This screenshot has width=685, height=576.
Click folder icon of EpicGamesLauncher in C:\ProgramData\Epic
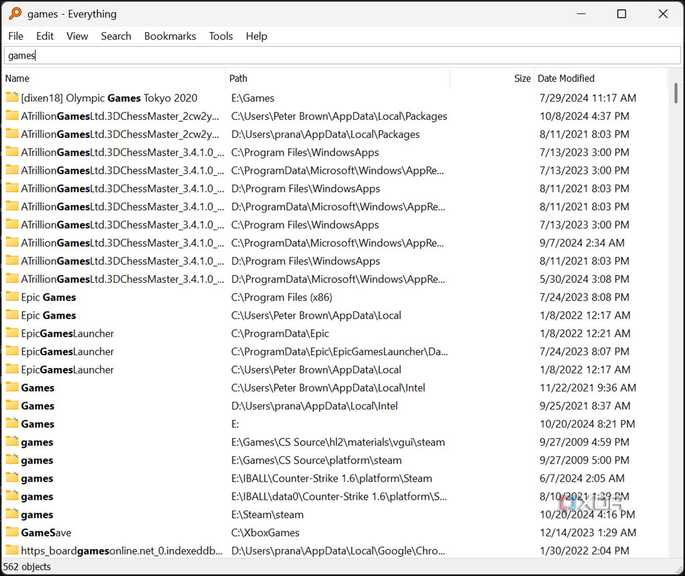pos(12,333)
